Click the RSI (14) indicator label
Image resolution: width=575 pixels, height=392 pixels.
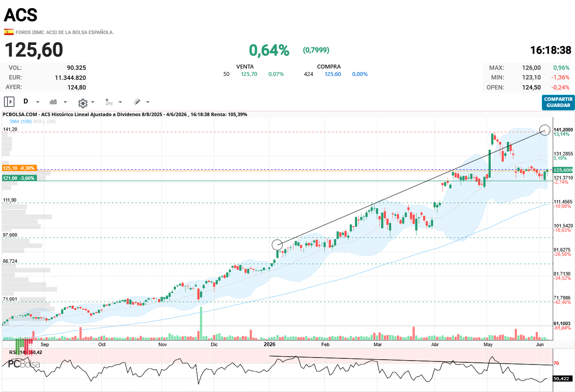point(18,352)
